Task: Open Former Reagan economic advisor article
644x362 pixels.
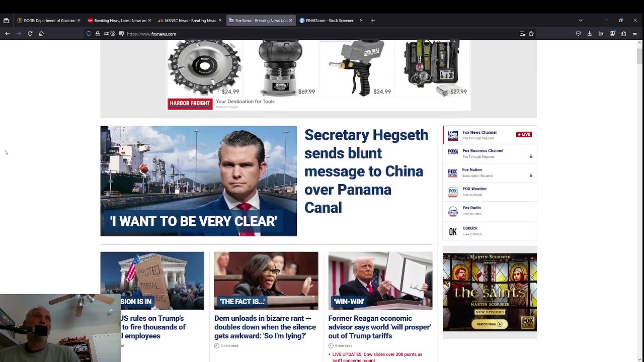Action: click(x=379, y=327)
